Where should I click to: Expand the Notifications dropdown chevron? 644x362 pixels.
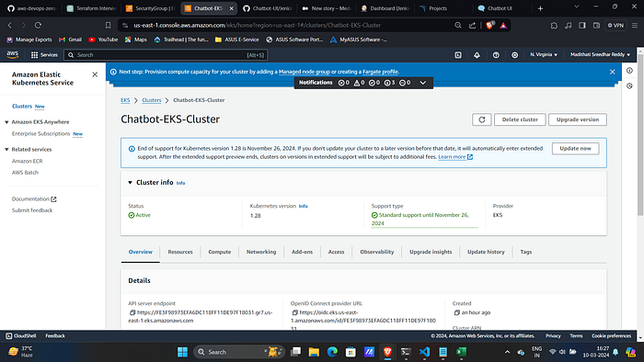tap(422, 83)
